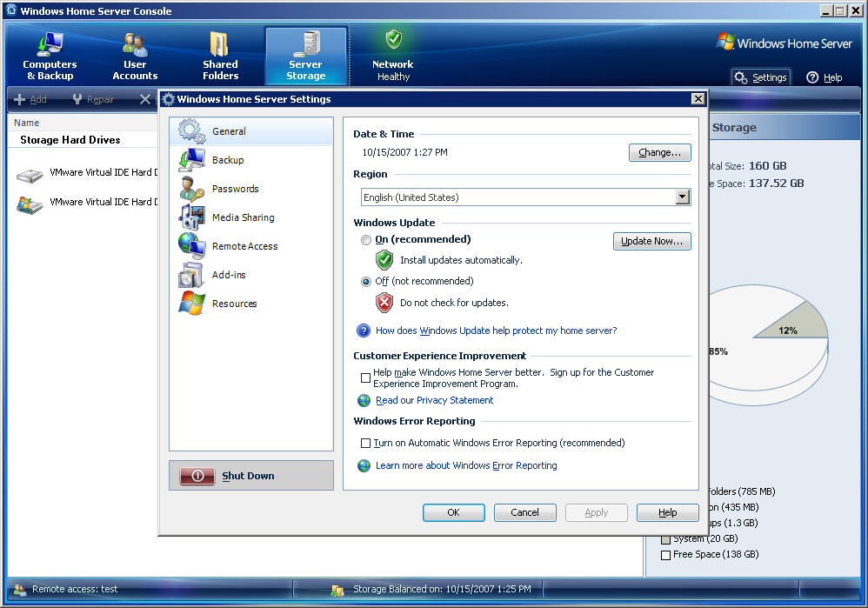Image resolution: width=868 pixels, height=608 pixels.
Task: Click the General gear icon in Settings
Action: click(x=192, y=131)
